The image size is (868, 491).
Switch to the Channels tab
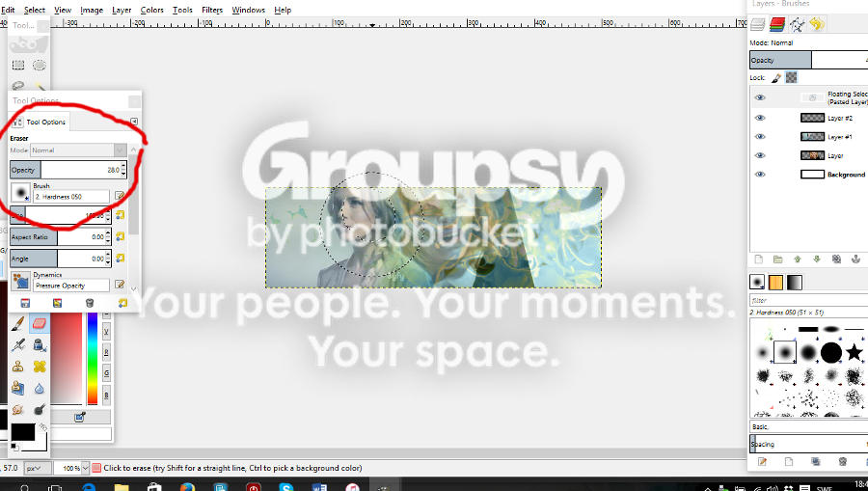pyautogui.click(x=777, y=24)
